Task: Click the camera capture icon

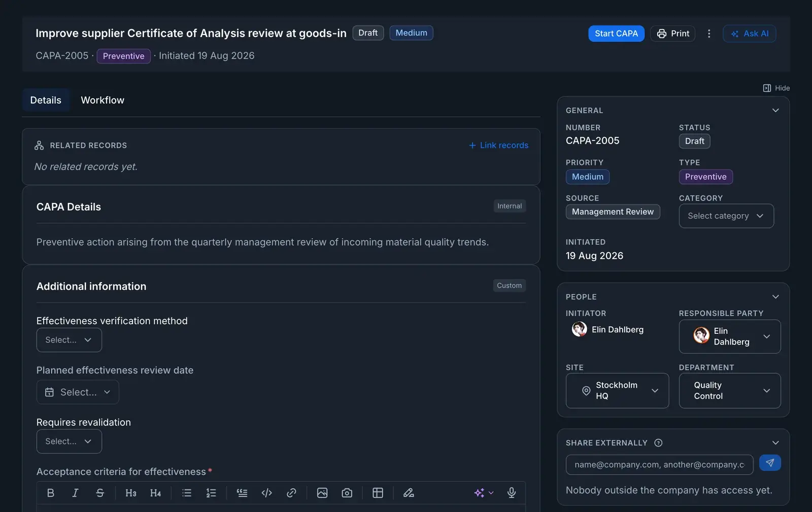Action: point(347,493)
